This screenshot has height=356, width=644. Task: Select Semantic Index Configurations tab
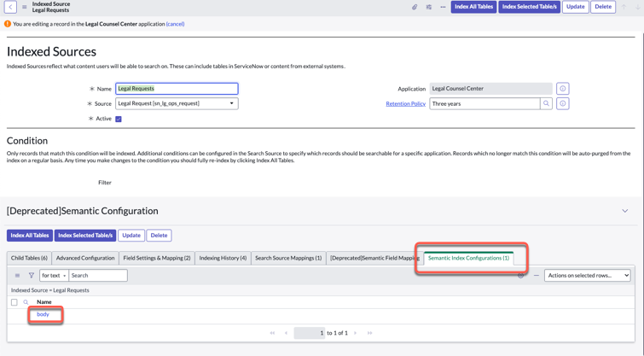click(x=468, y=258)
